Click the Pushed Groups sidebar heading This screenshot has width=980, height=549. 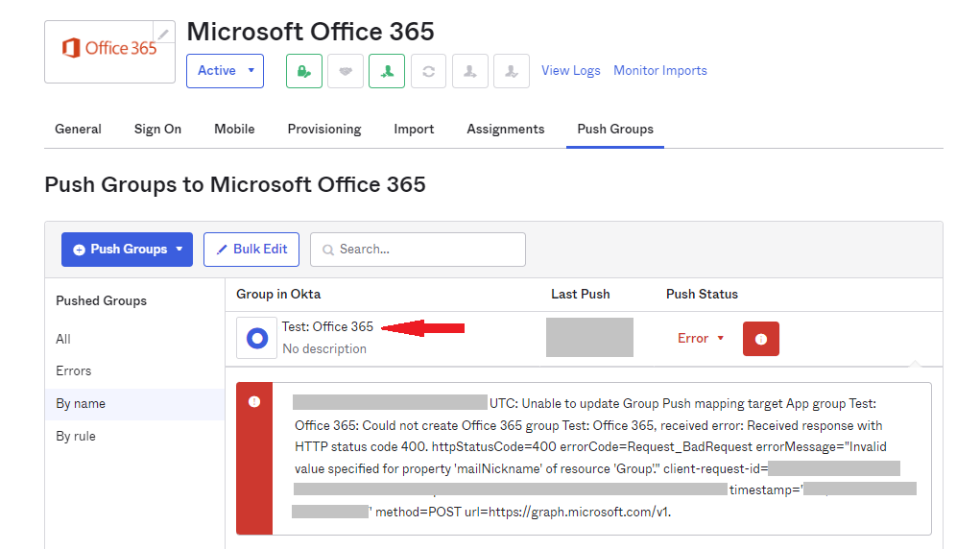(101, 300)
